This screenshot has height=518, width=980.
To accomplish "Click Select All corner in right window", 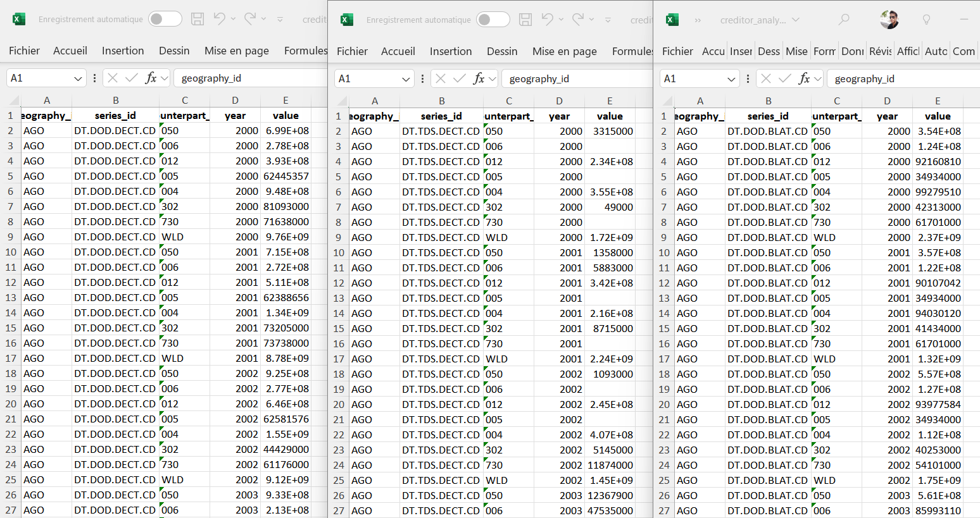I will [667, 101].
